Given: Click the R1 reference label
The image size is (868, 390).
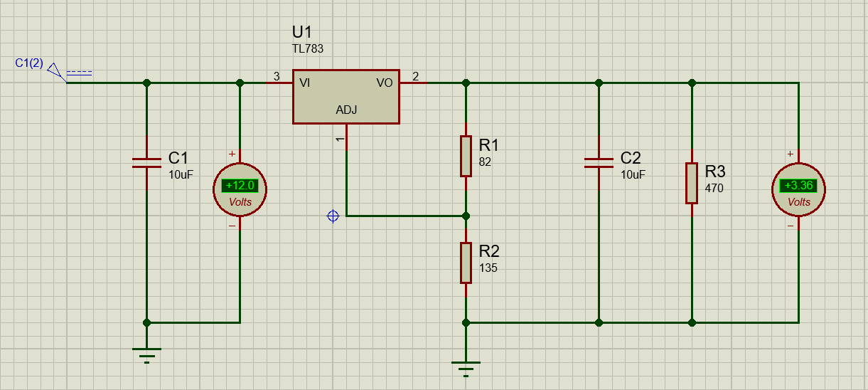Looking at the screenshot, I should pyautogui.click(x=489, y=145).
